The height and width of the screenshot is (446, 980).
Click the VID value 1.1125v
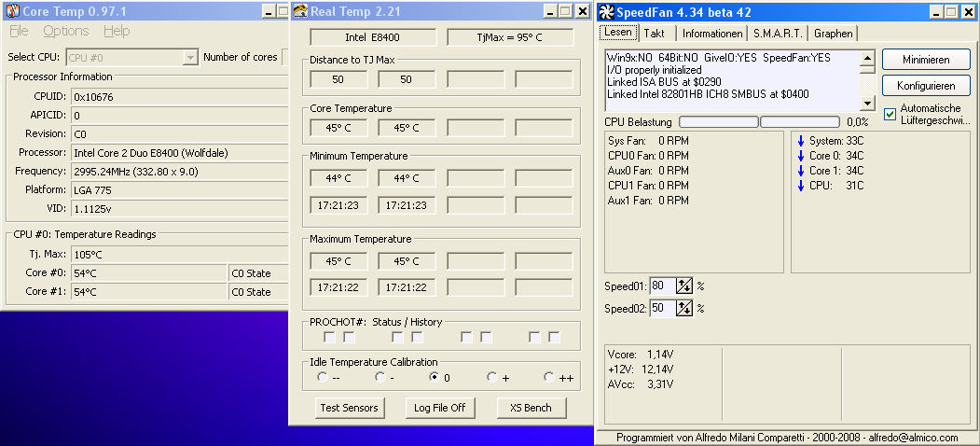click(179, 208)
